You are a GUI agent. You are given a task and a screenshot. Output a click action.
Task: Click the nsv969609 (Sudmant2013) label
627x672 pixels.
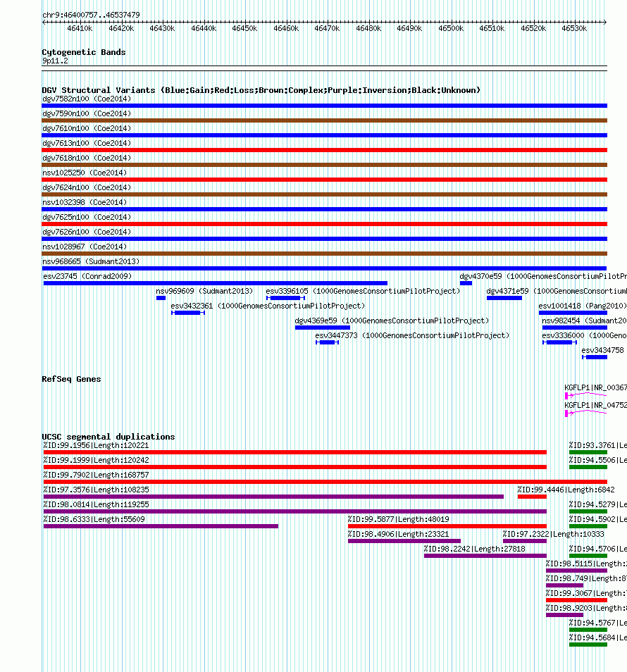click(x=204, y=291)
